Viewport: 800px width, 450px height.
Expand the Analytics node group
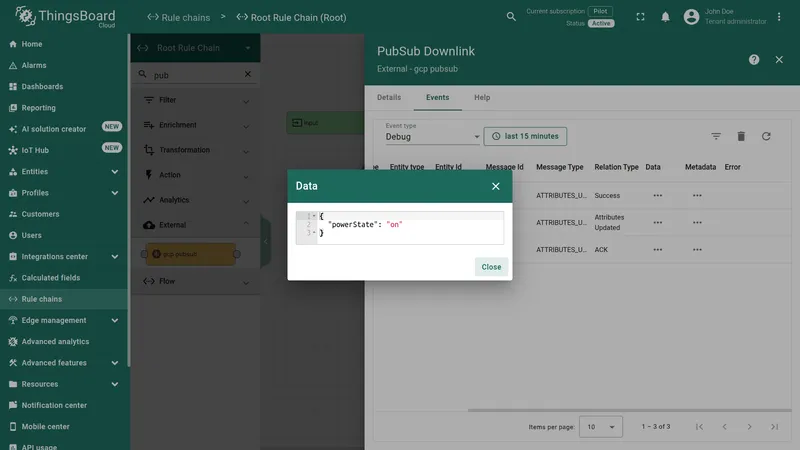coord(196,200)
